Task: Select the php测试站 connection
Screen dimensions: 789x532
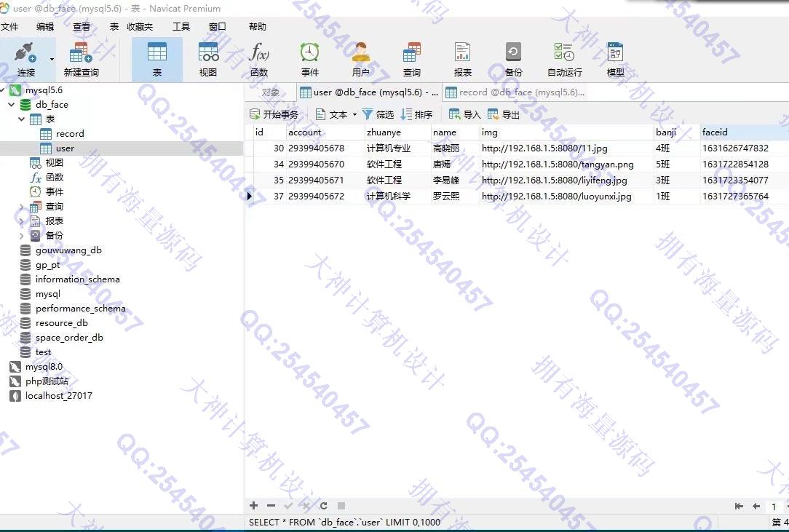Action: [x=47, y=381]
